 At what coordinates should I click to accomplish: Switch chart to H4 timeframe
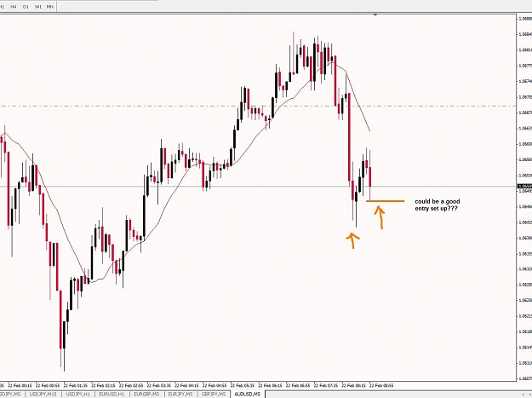tap(14, 7)
